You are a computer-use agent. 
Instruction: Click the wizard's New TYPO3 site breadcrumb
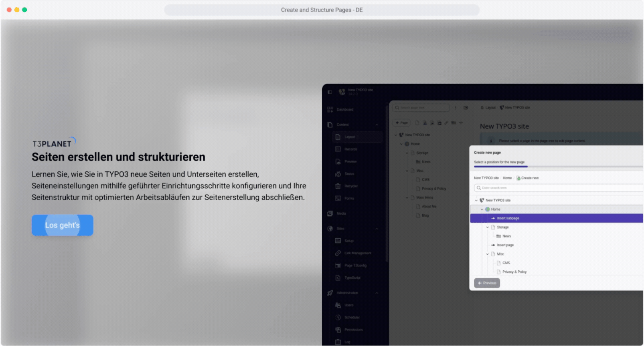point(486,178)
